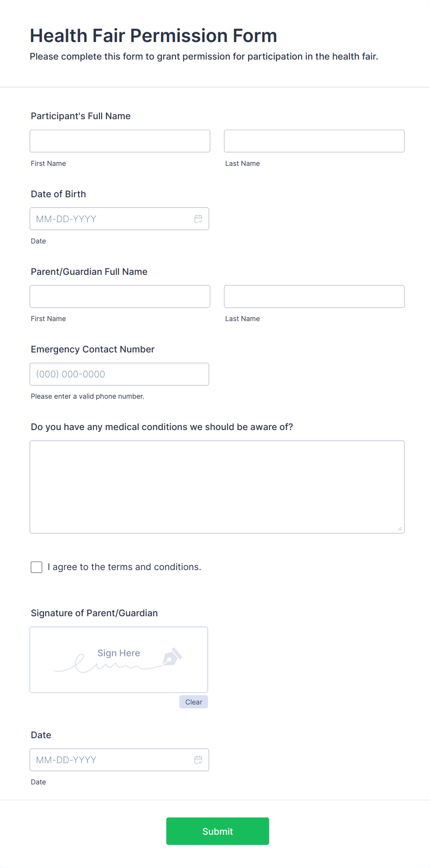This screenshot has height=868, width=430.
Task: Select the parent's Last Name input
Action: (314, 296)
